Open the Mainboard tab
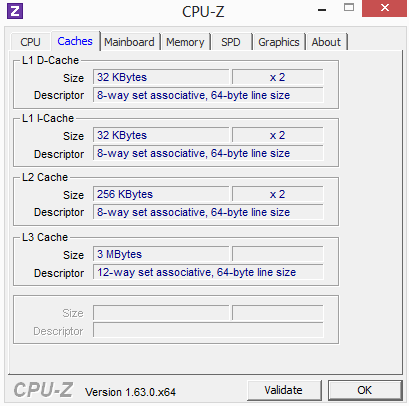This screenshot has width=409, height=406. click(129, 42)
